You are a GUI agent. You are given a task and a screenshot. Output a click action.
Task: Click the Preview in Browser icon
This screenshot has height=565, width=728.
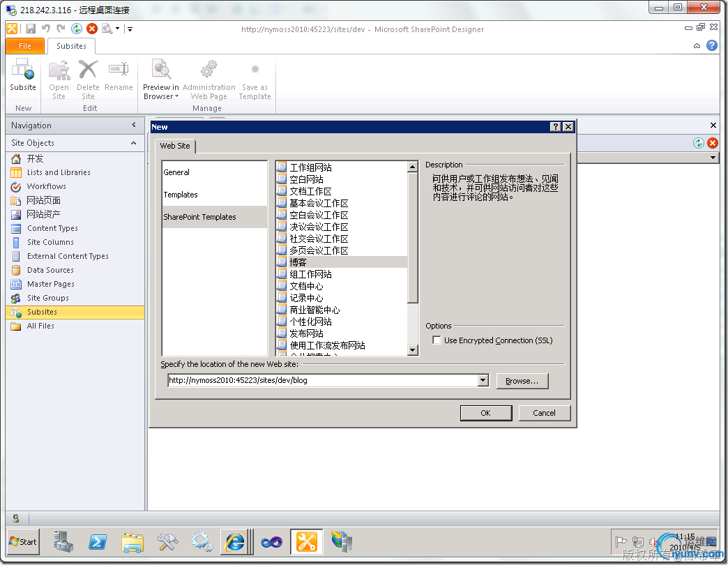[161, 70]
